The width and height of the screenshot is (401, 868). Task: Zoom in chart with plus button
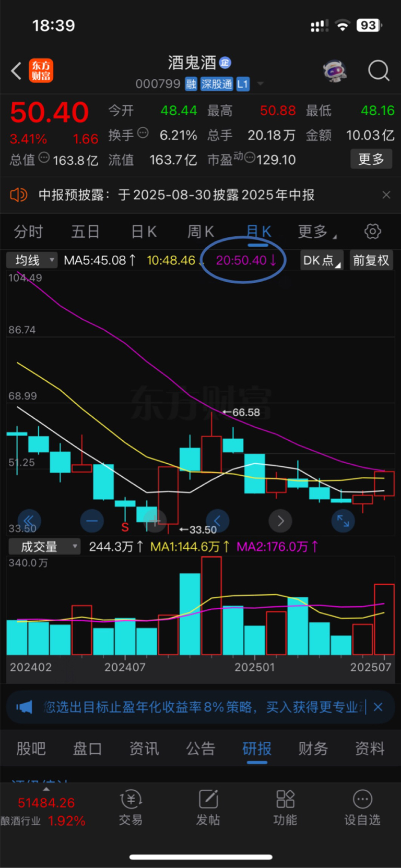coord(155,521)
